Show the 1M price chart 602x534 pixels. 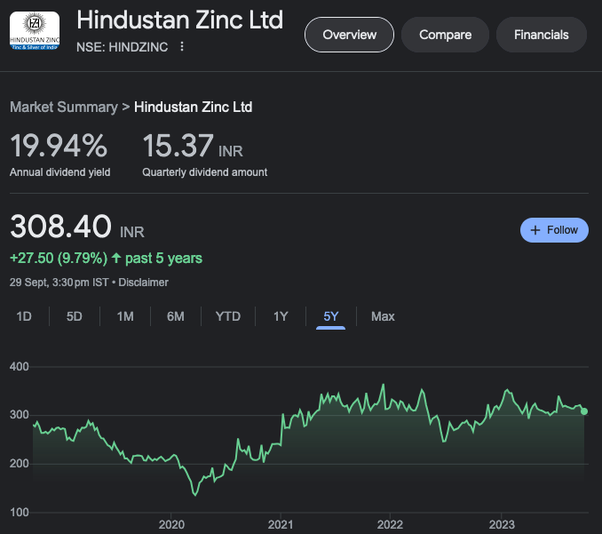(x=125, y=316)
